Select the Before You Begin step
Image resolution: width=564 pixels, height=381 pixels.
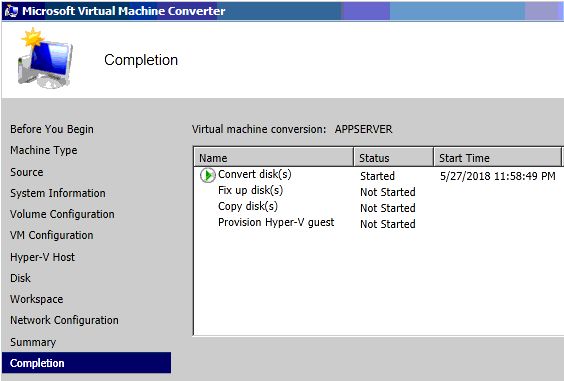tap(52, 129)
